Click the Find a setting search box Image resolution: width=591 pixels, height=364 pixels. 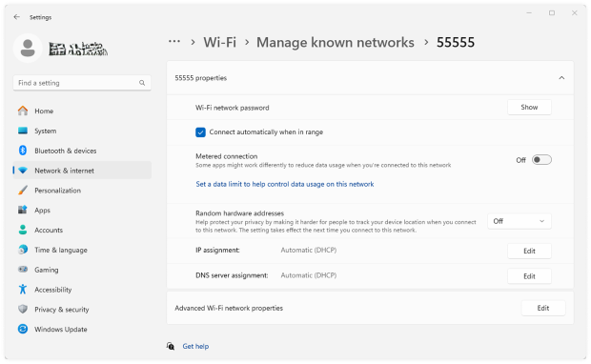pyautogui.click(x=82, y=83)
